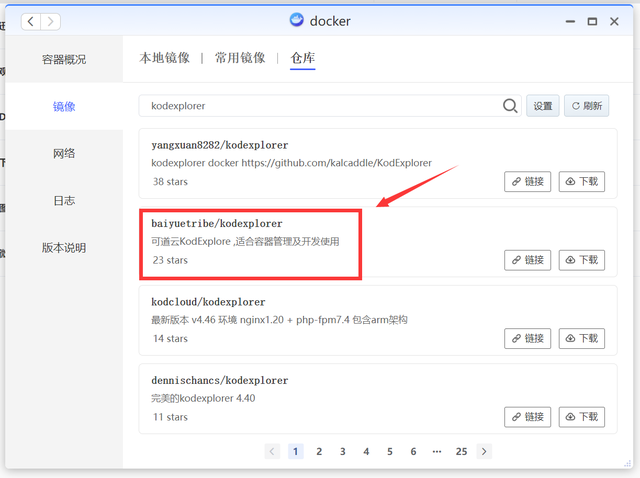The height and width of the screenshot is (478, 640).
Task: Open 日志 in the sidebar
Action: 64,200
